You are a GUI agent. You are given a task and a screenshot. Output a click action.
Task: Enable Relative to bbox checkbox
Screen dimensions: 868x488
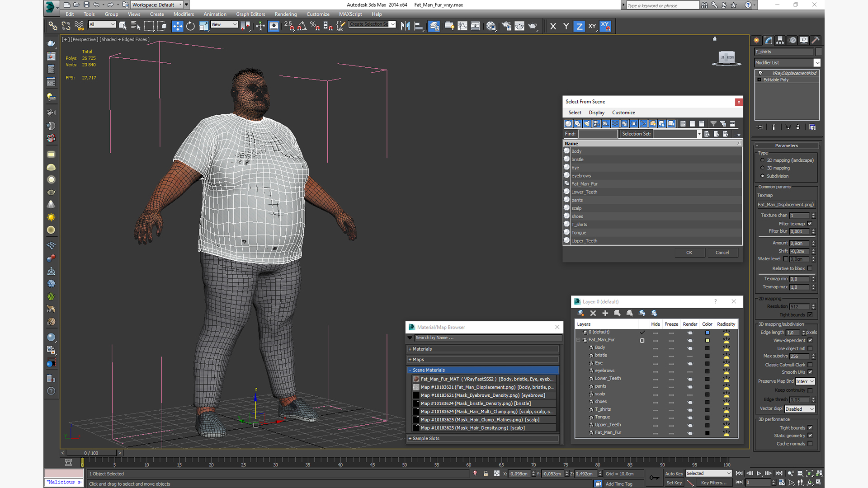pyautogui.click(x=810, y=268)
